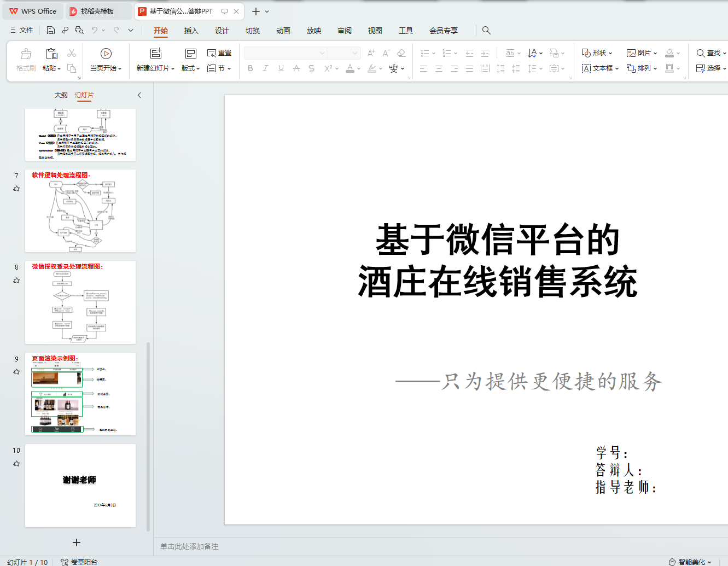Click the Redo arrow icon
This screenshot has width=728, height=566.
(x=117, y=30)
